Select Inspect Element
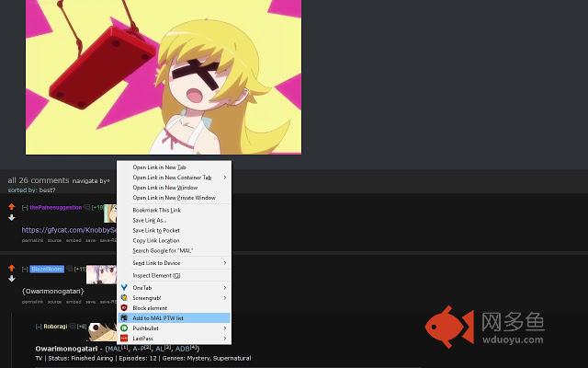Image resolution: width=588 pixels, height=368 pixels. [x=175, y=275]
